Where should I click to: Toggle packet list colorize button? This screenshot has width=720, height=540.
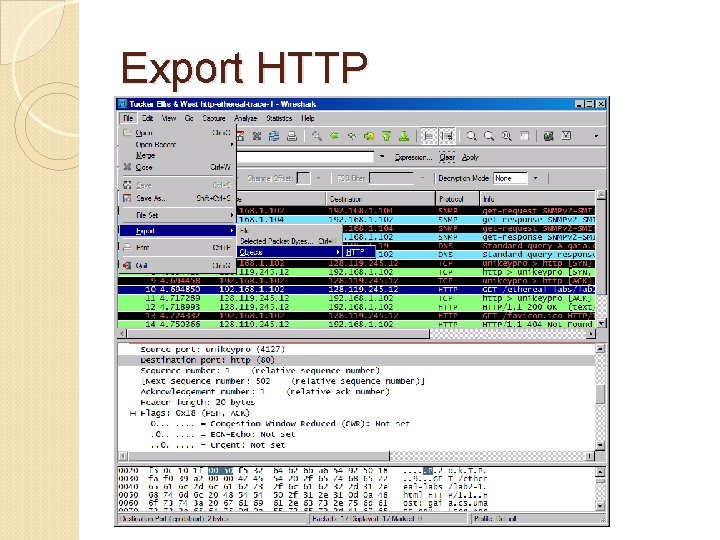(x=428, y=136)
